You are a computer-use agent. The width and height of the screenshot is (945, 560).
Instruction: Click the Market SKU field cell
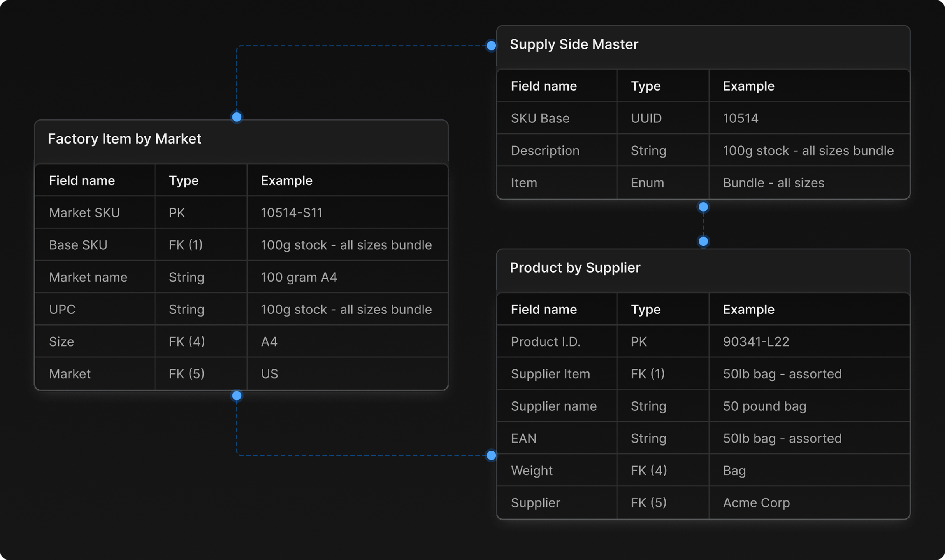click(84, 213)
